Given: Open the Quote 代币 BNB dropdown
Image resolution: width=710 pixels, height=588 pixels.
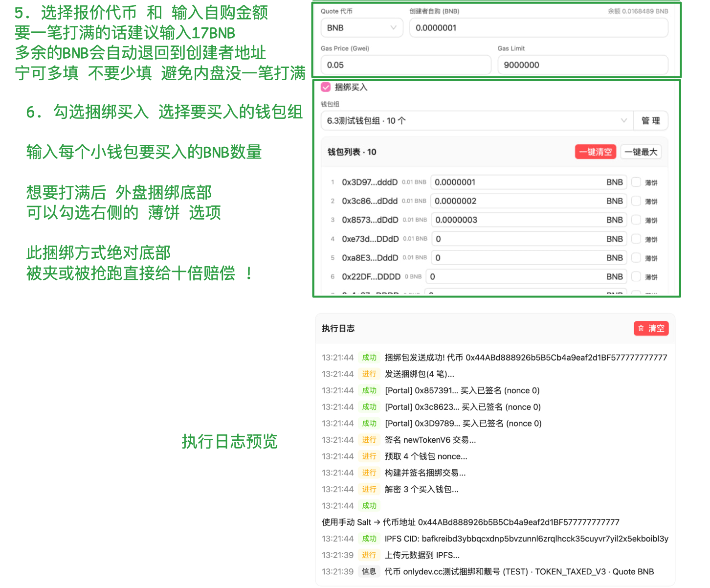Looking at the screenshot, I should (x=362, y=28).
